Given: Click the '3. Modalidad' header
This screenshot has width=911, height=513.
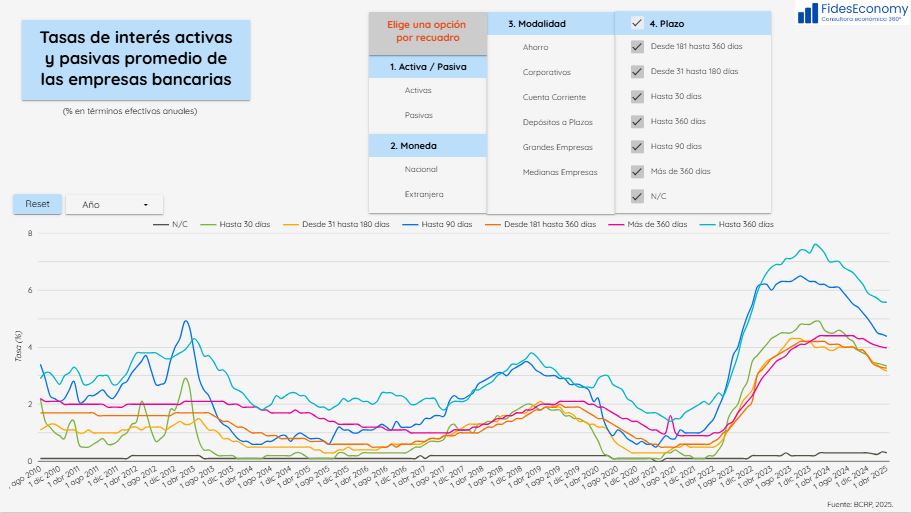Looking at the screenshot, I should (537, 23).
